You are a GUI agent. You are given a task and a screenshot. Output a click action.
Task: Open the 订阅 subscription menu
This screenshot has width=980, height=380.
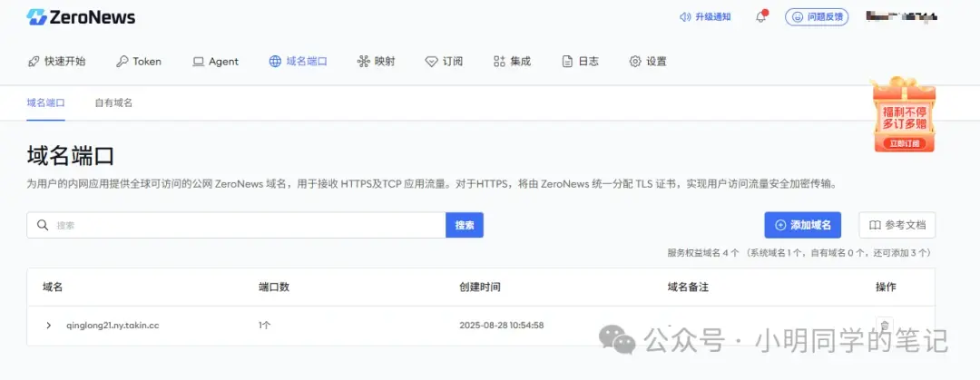click(444, 62)
